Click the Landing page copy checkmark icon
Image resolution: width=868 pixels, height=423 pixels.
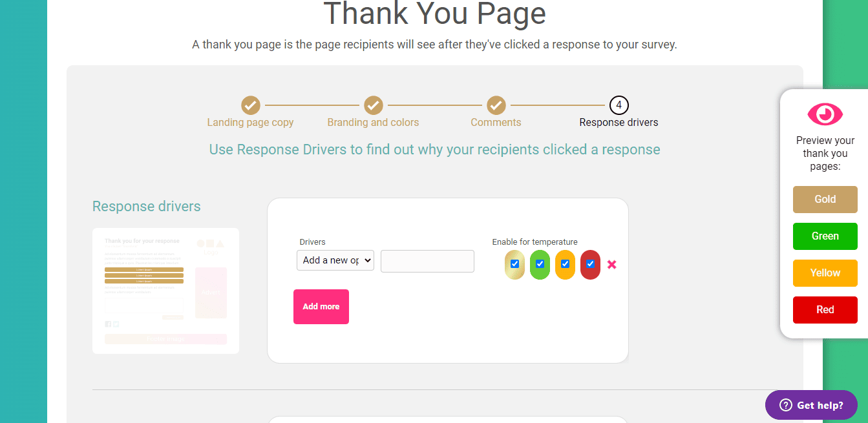click(x=251, y=105)
